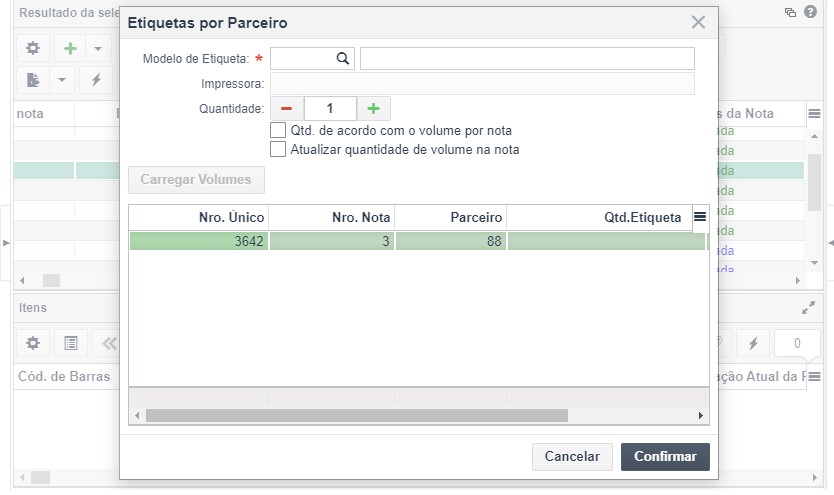834x495 pixels.
Task: Close the Etiquetas por Parceiro dialog
Action: pos(698,22)
